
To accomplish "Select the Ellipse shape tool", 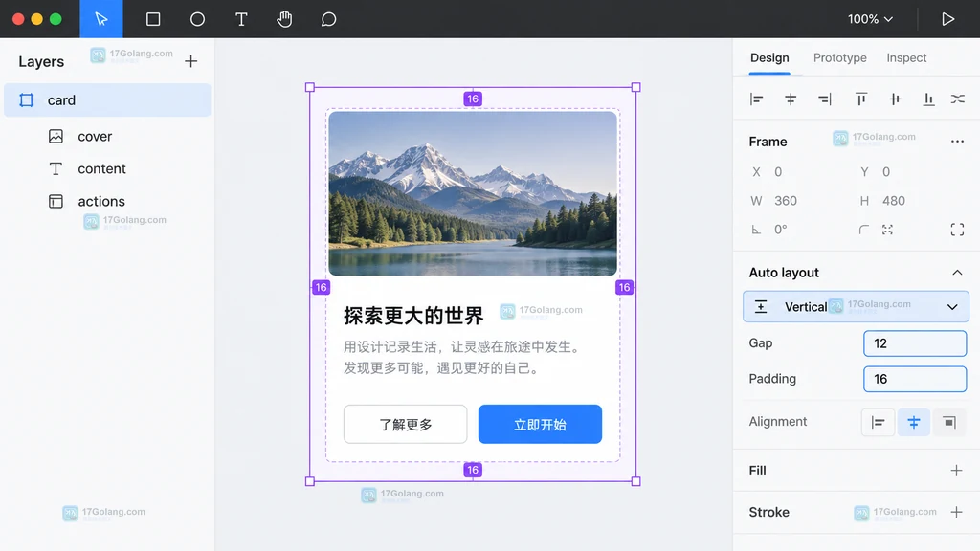I will 197,19.
